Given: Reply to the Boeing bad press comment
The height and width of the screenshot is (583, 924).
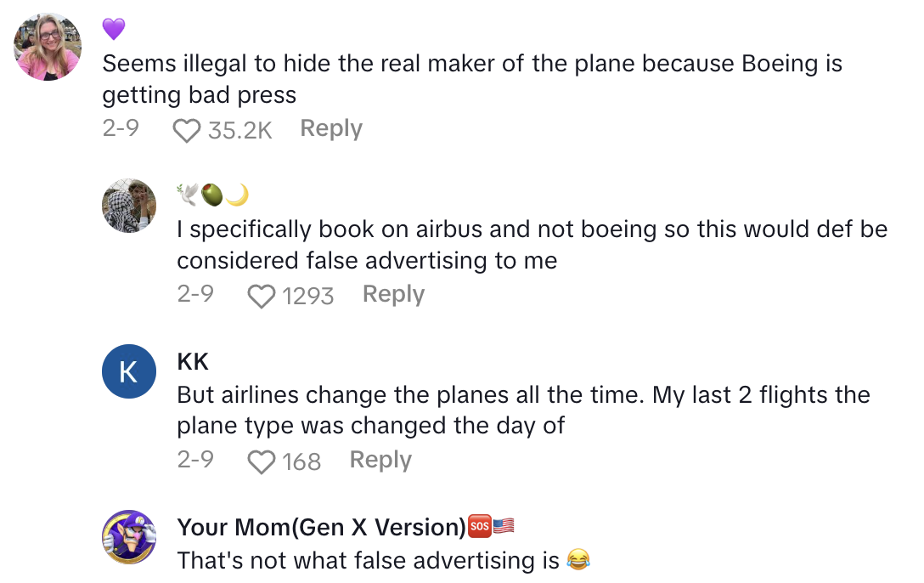Looking at the screenshot, I should [331, 128].
